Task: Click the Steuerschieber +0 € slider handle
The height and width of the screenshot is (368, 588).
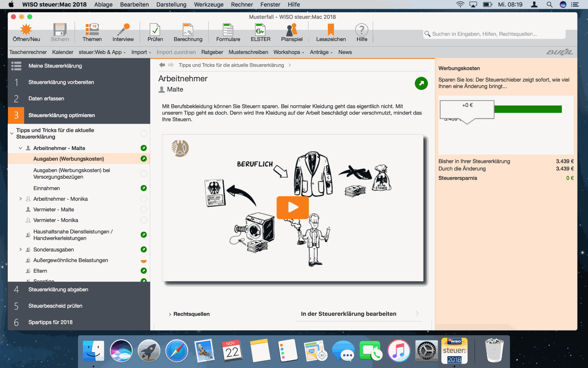Action: pos(467,109)
